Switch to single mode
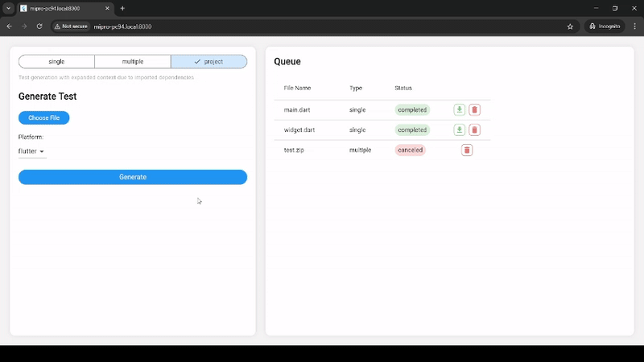The width and height of the screenshot is (644, 362). click(56, 62)
